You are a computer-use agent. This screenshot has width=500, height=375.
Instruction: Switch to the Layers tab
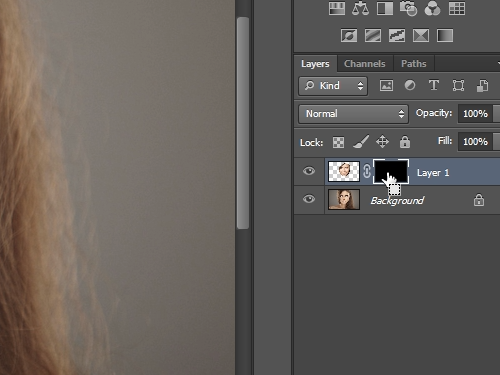click(315, 64)
